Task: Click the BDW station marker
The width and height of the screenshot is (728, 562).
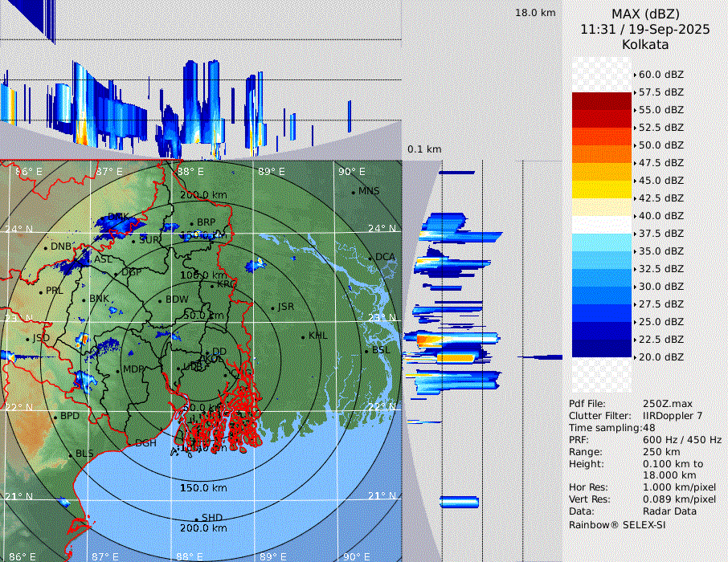Action: (x=160, y=300)
